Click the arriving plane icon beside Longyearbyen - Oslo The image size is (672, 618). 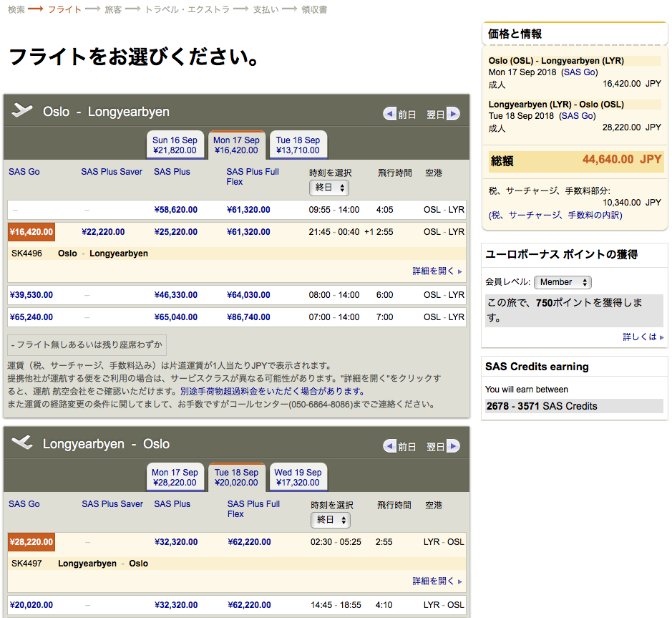click(x=22, y=442)
